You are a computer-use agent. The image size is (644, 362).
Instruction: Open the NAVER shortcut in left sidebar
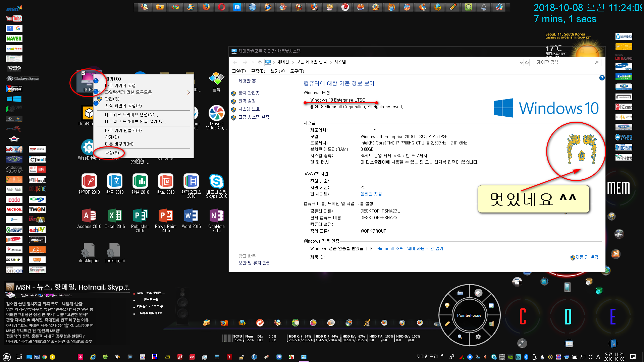click(x=14, y=39)
